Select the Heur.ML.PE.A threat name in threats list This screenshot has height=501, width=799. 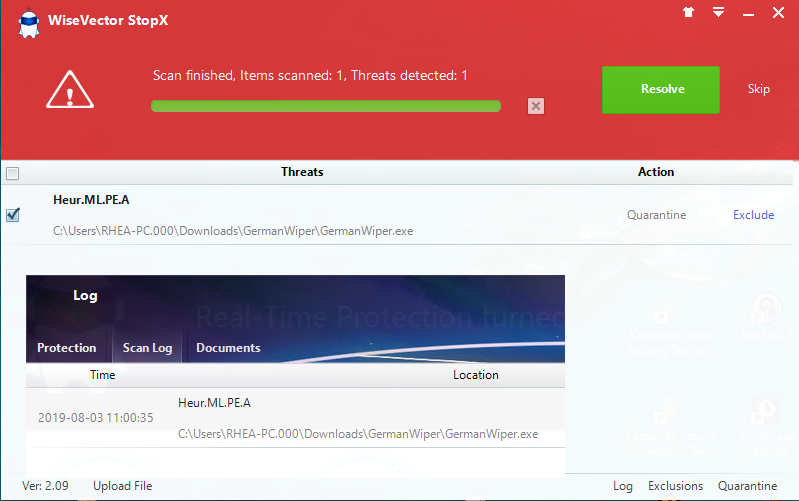click(x=91, y=199)
